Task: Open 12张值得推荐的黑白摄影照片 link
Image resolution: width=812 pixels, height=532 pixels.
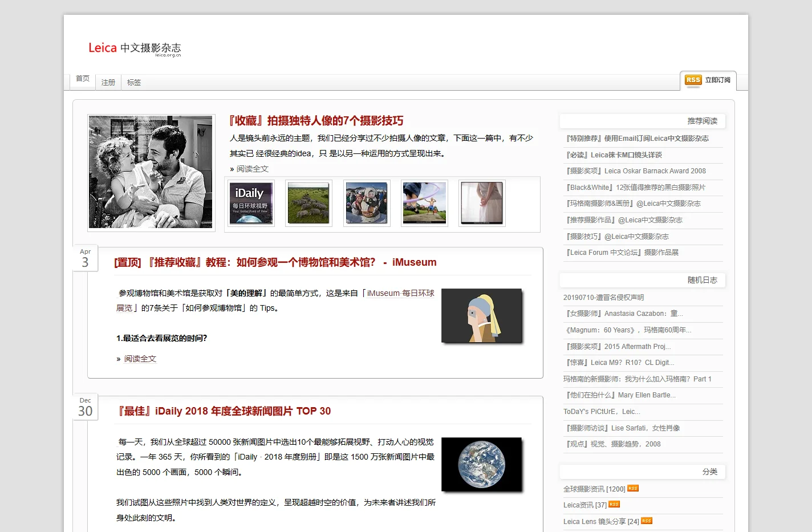Action: tap(635, 188)
